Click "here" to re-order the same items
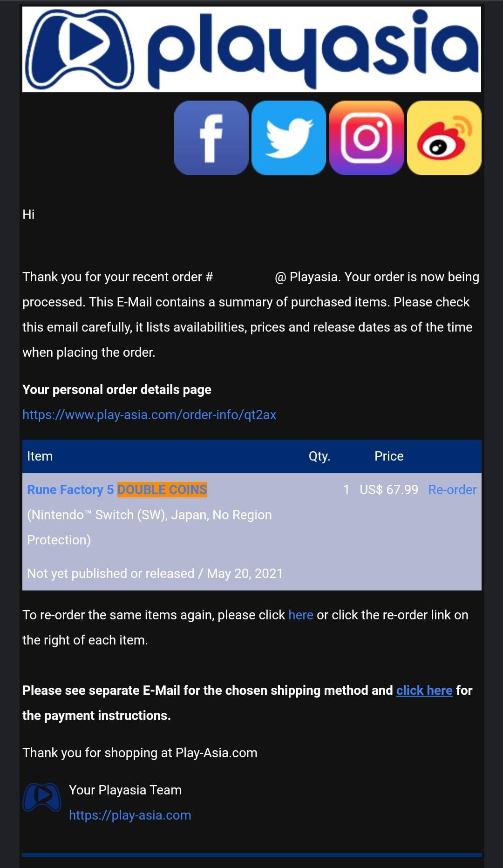Image resolution: width=503 pixels, height=868 pixels. (x=300, y=615)
